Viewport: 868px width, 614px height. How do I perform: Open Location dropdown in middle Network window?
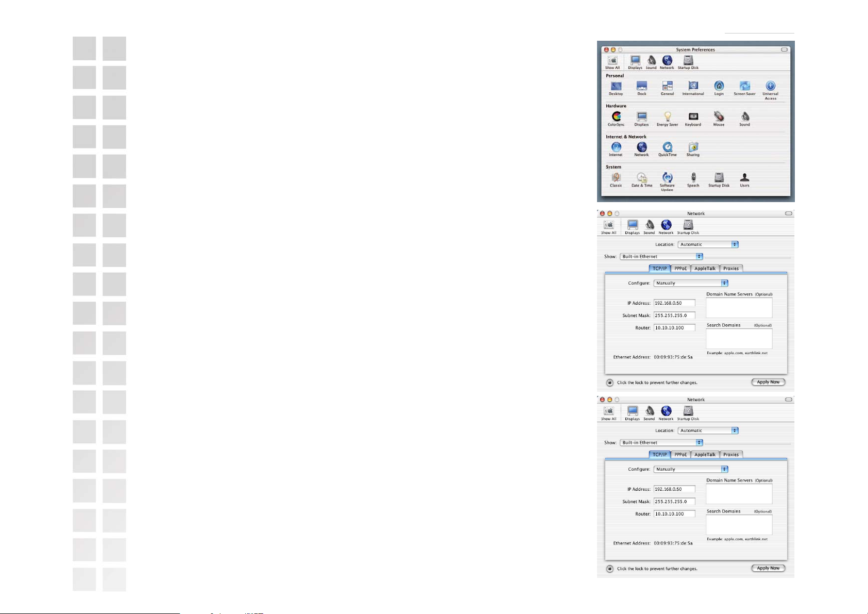tap(708, 244)
